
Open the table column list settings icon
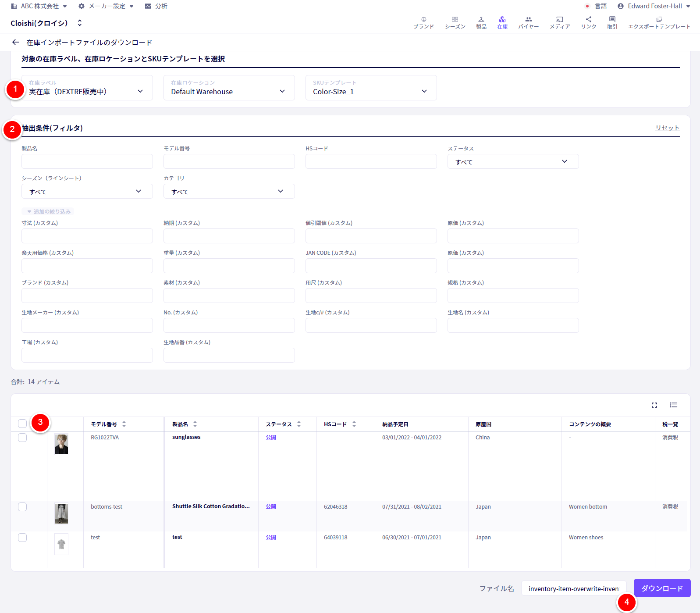[x=674, y=405]
